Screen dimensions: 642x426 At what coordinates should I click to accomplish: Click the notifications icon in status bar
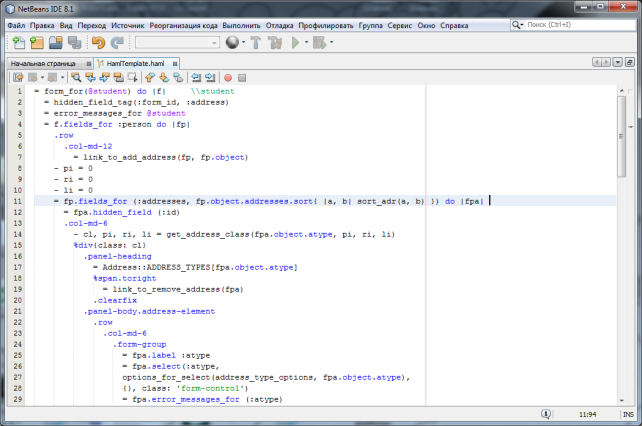546,414
